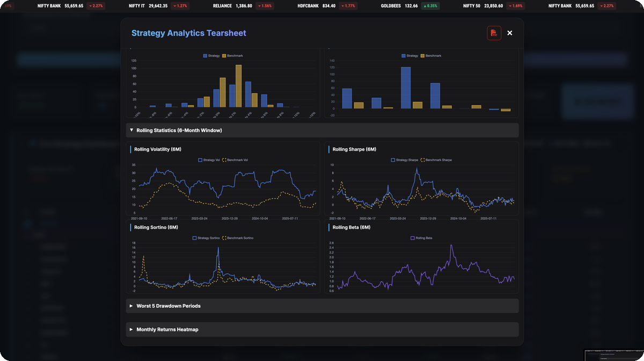Viewport: 644px width, 361px height.
Task: Toggle the Benchmark Sharpe legend series
Action: point(436,160)
